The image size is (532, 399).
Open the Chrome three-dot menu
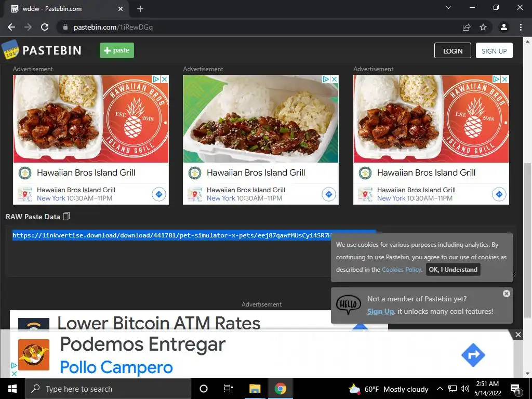point(521,27)
